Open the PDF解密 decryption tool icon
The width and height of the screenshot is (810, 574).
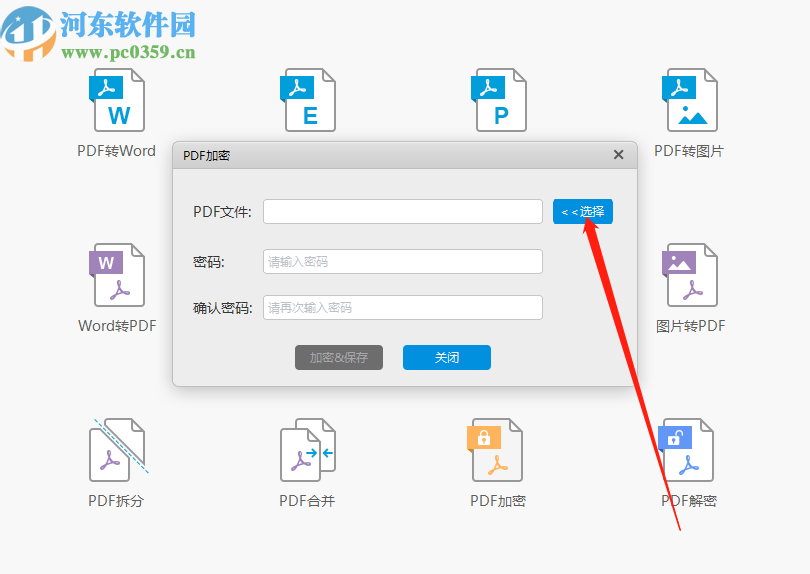point(687,450)
